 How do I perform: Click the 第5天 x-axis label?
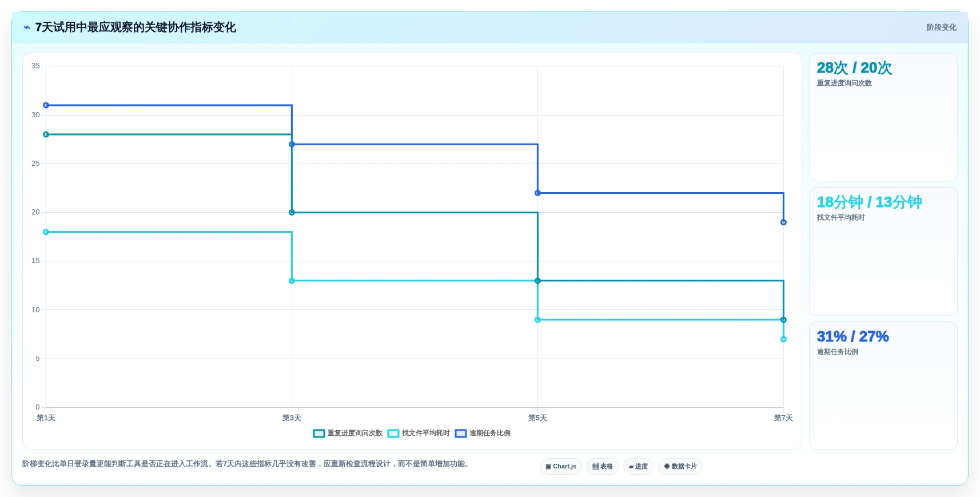pos(537,418)
